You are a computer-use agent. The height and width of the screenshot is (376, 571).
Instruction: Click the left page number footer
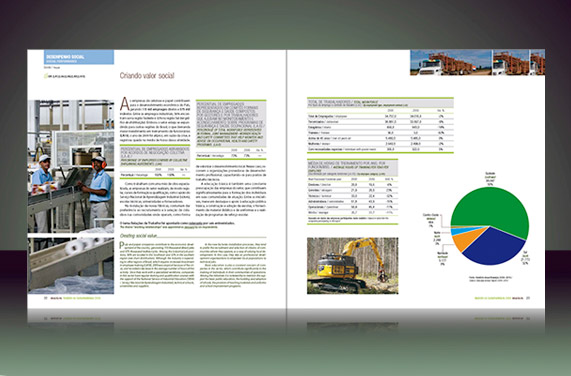46,298
